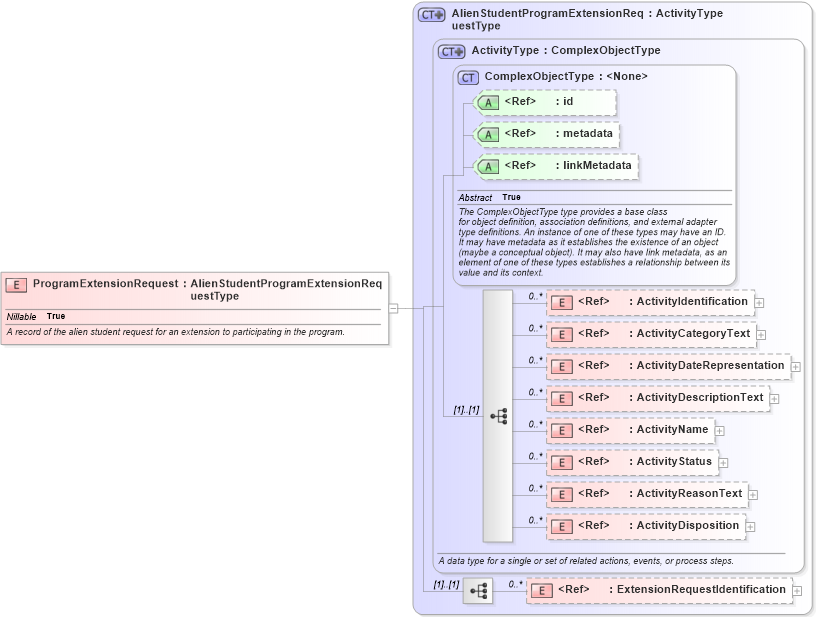Click the E icon of ActivityName element
This screenshot has width=816, height=617.
561,429
